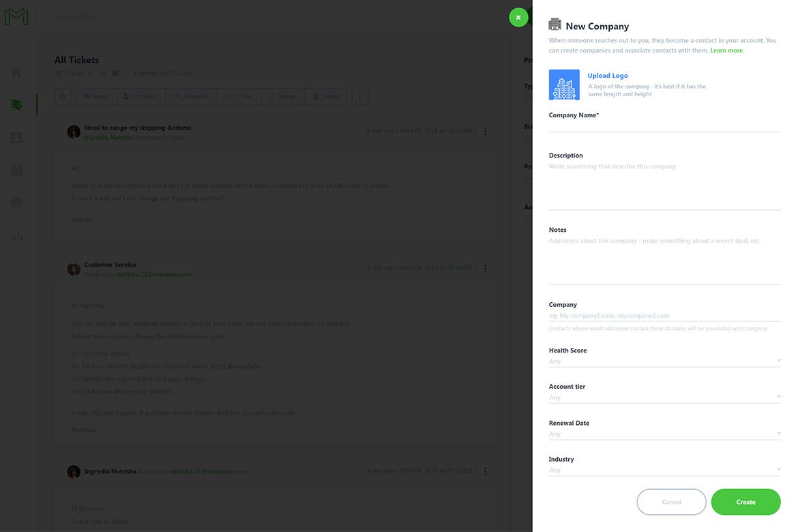Image resolution: width=798 pixels, height=532 pixels.
Task: Click the green M logo in top-left
Action: (16, 16)
